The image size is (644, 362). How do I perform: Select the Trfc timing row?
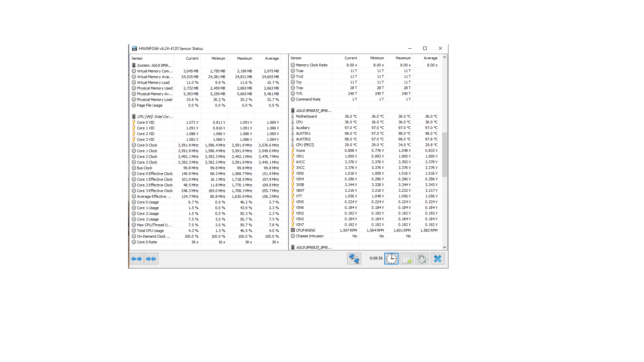point(365,94)
